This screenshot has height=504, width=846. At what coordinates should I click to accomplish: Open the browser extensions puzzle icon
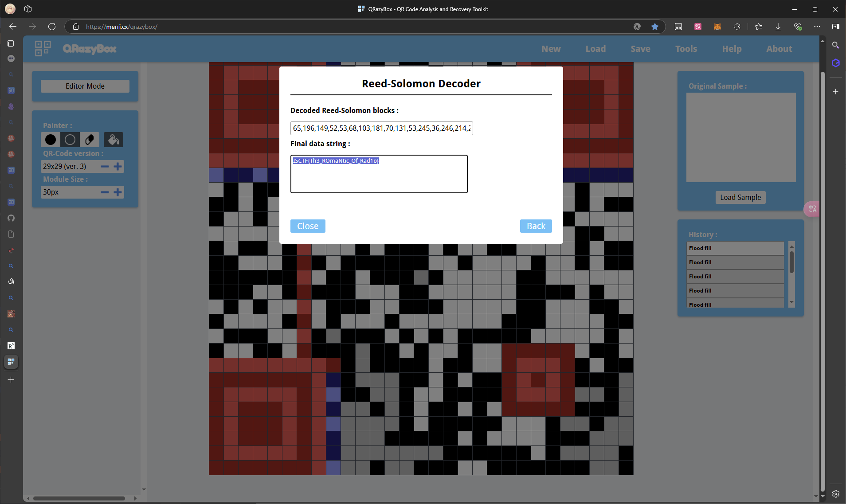pyautogui.click(x=737, y=27)
